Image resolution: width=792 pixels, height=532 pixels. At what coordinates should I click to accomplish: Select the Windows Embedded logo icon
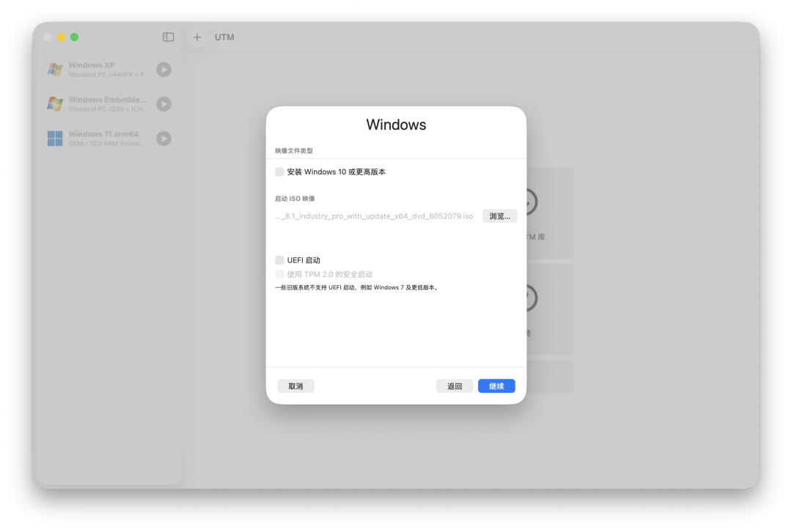(x=55, y=104)
